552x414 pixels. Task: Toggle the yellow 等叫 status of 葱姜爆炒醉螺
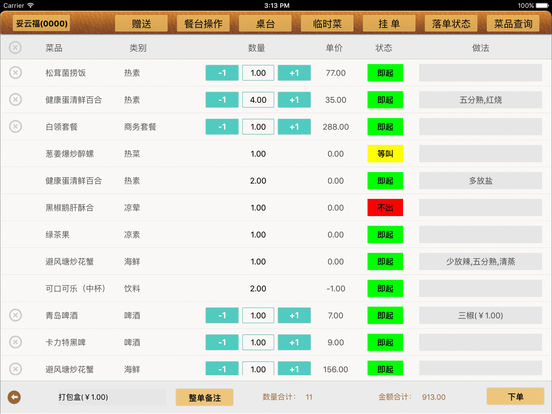385,154
